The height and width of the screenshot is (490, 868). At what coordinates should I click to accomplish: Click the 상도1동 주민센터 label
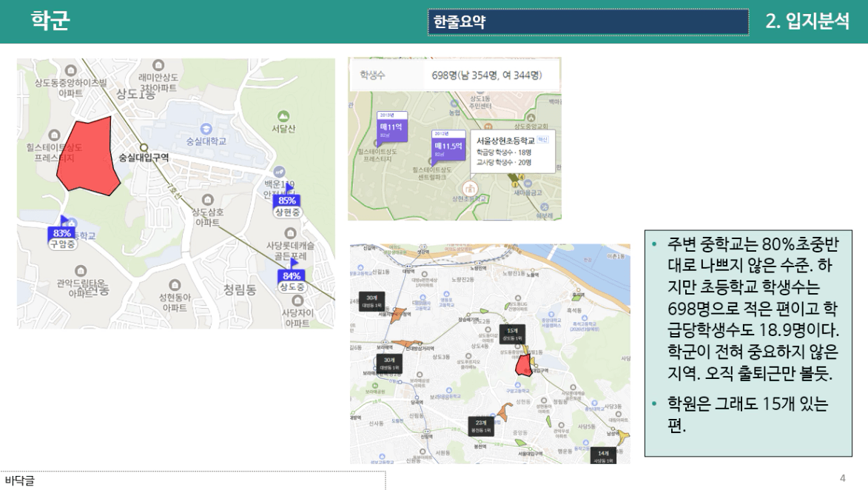(480, 102)
